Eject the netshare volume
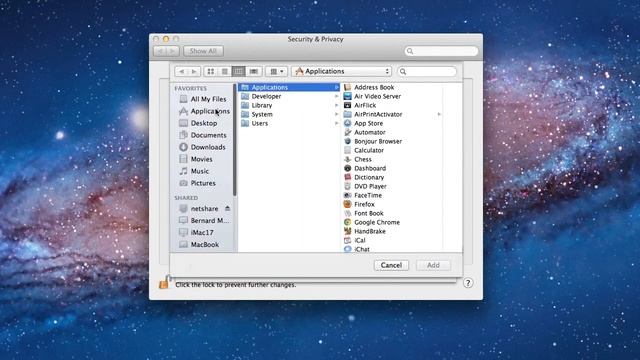 227,209
